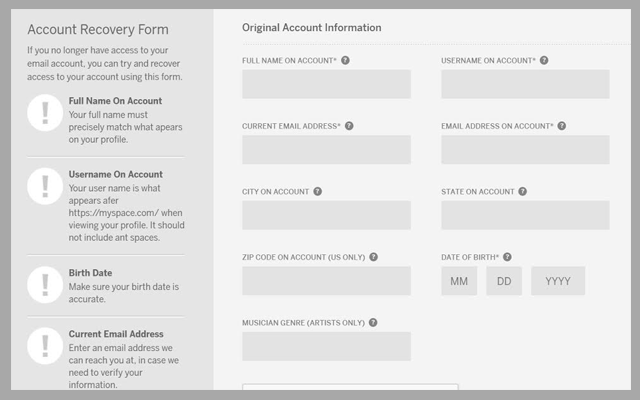Click help icon next to Date Of Birth
The height and width of the screenshot is (400, 640).
508,257
